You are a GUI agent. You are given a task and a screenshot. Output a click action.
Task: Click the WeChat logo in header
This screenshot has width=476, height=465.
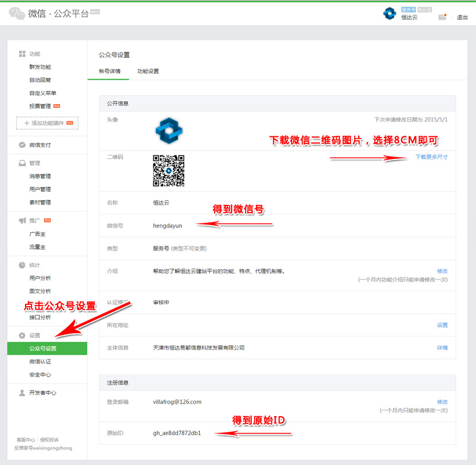[17, 14]
